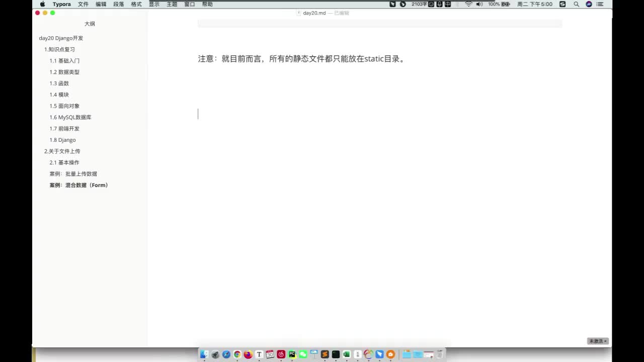Open the 主题 menu

point(172,4)
